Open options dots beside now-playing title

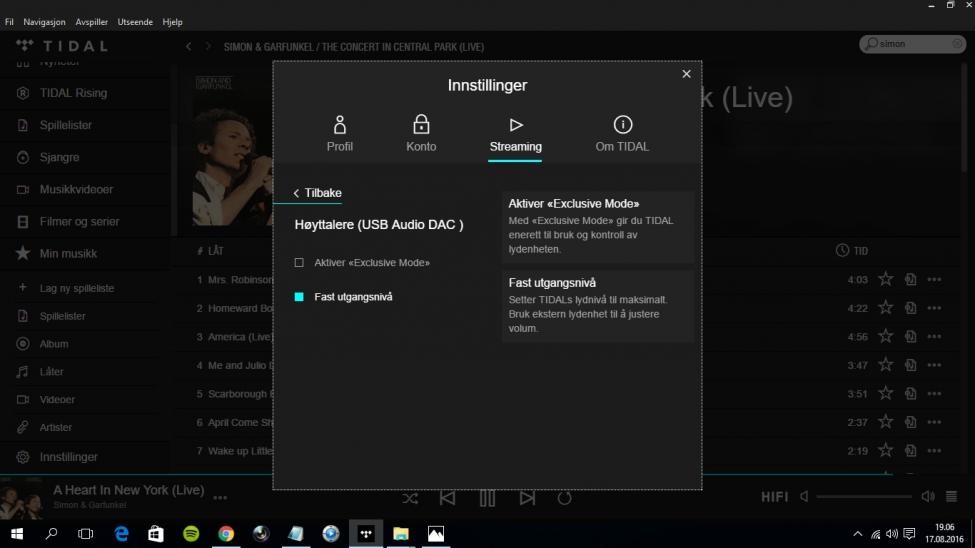[x=220, y=497]
